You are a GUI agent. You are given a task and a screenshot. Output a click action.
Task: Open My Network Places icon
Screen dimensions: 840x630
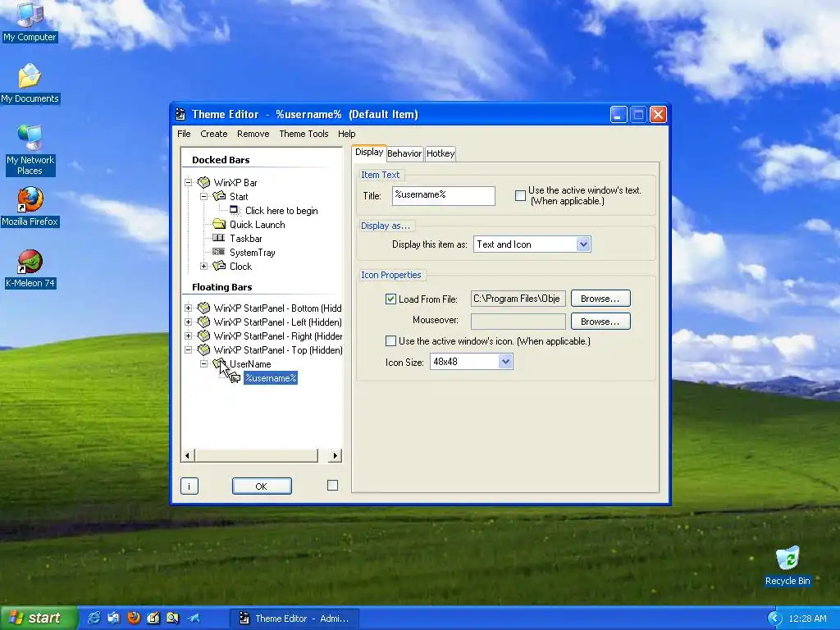click(x=30, y=149)
